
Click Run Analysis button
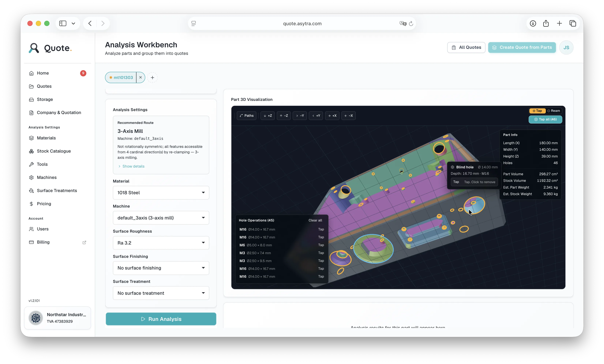click(161, 319)
